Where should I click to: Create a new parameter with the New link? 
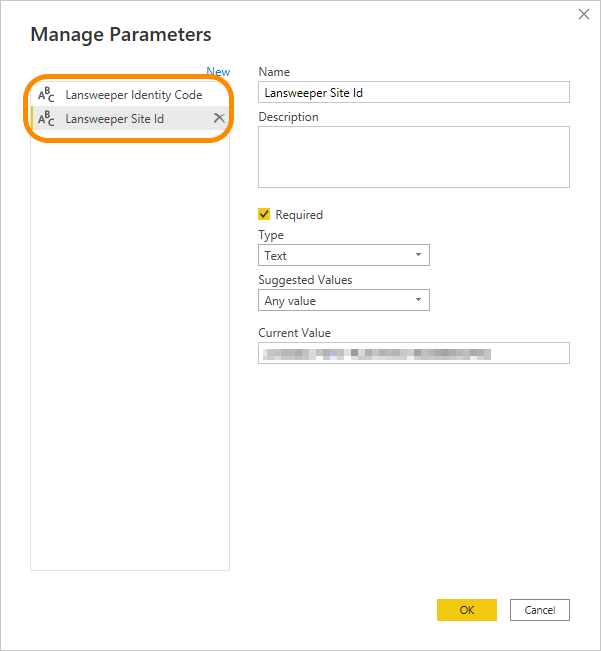(218, 72)
